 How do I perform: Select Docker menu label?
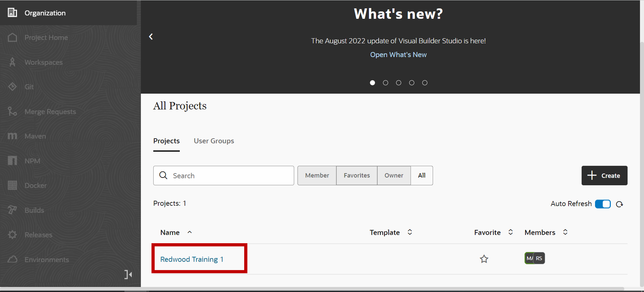36,185
